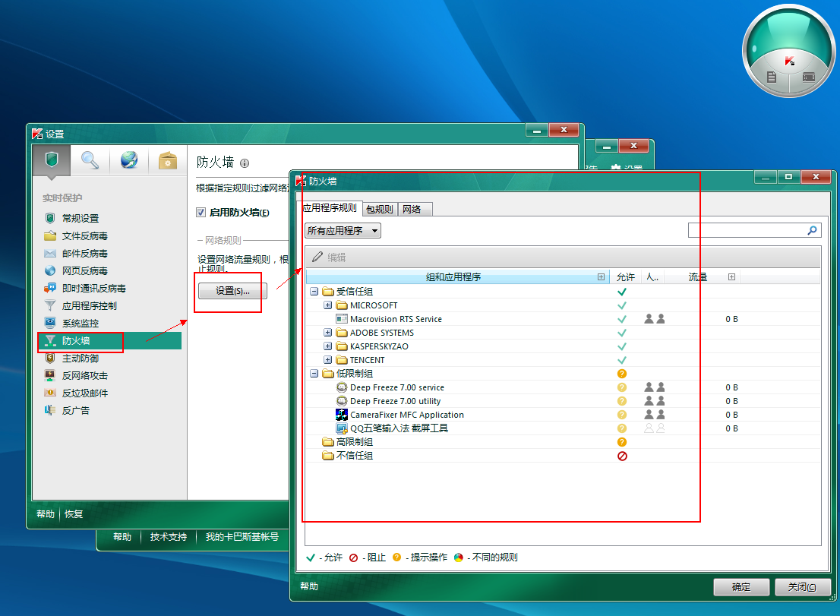The image size is (840, 616).
Task: Open the scan magnifier tab in Settings
Action: 90,160
